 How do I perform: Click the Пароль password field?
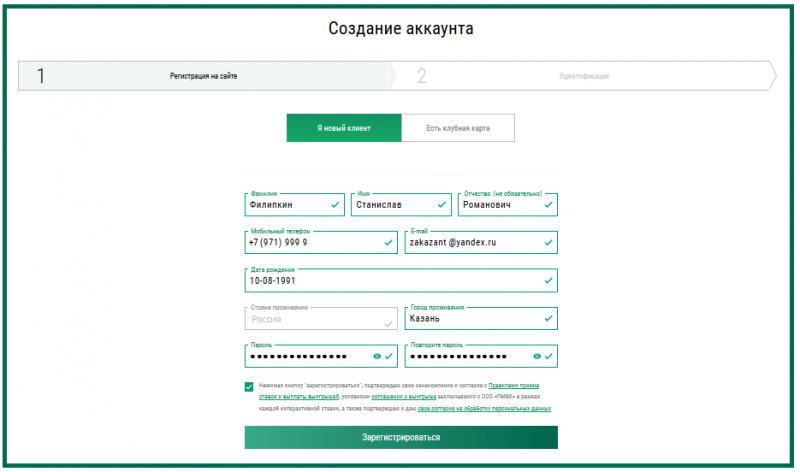pos(321,356)
